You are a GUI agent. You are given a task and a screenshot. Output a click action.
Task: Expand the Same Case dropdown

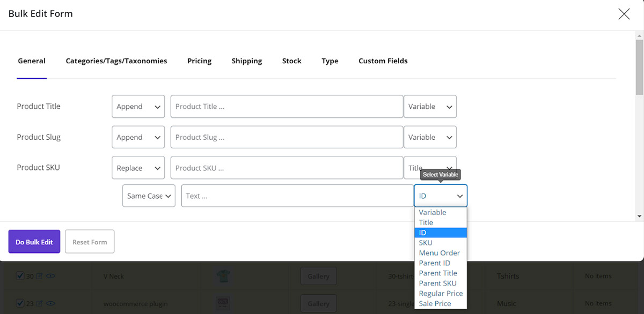[149, 196]
